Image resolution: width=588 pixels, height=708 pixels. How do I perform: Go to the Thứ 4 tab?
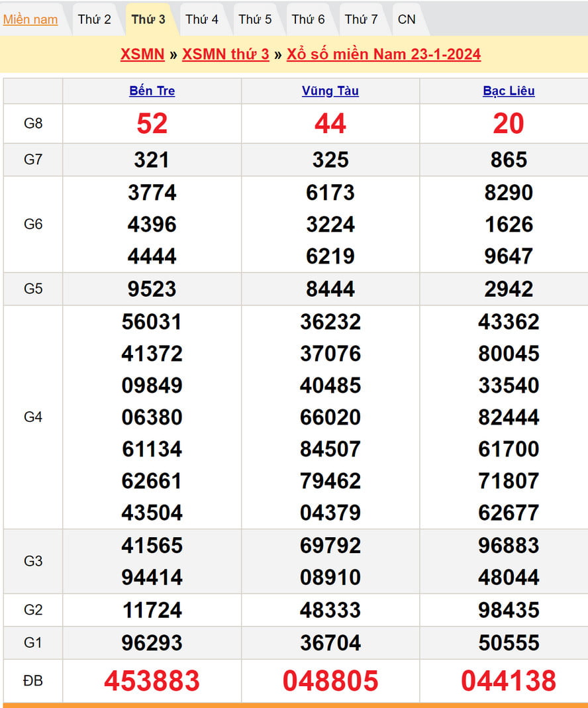pos(202,19)
